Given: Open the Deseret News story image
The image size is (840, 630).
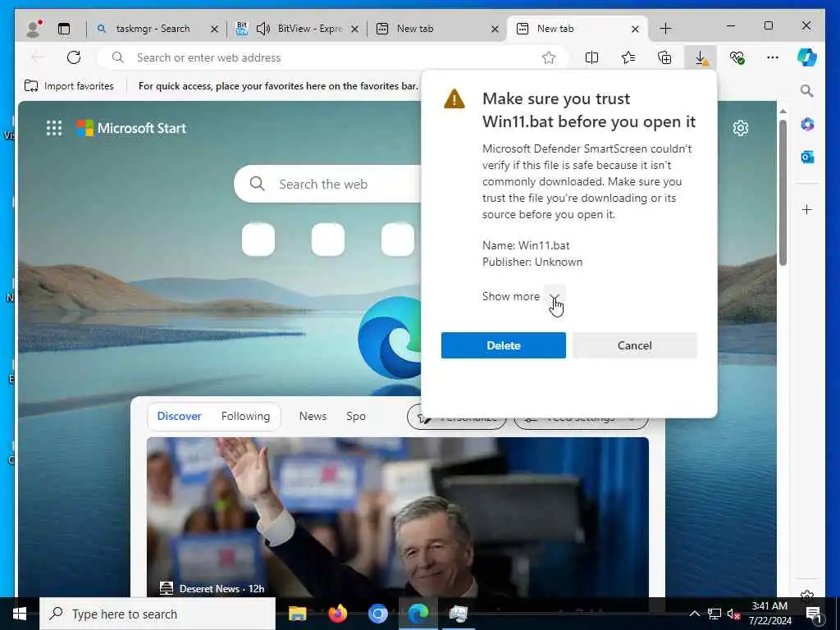Looking at the screenshot, I should tap(398, 517).
